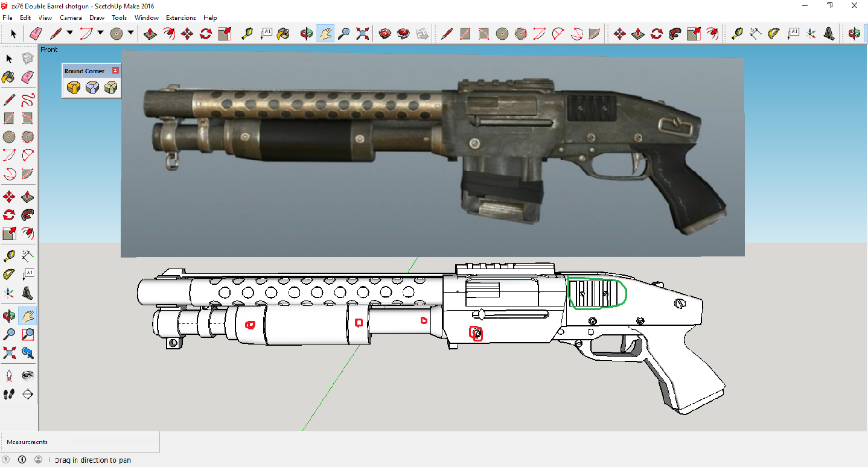Viewport: 868px width, 467px height.
Task: Click the "Front" view label
Action: pyautogui.click(x=49, y=49)
